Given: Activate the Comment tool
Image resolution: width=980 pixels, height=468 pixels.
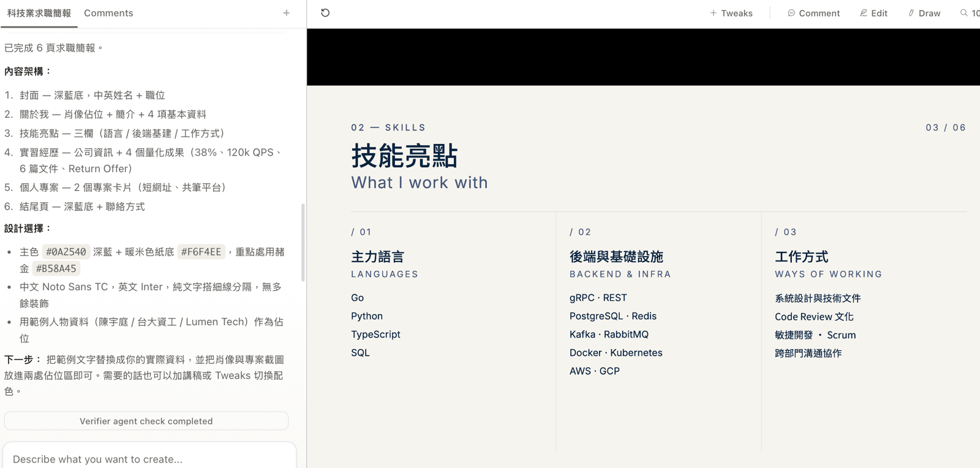Looking at the screenshot, I should click(x=813, y=13).
